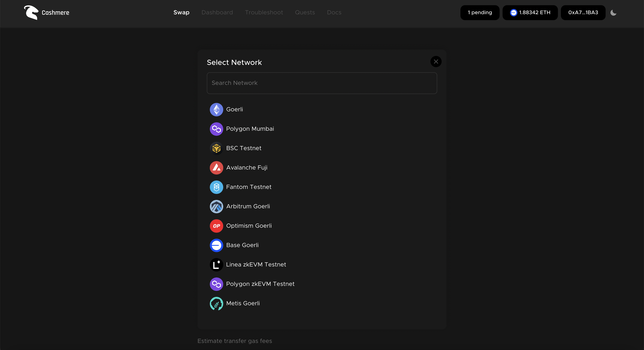Select Linea zkEVM Testnet network
Screen dimensions: 644x350
coord(256,264)
